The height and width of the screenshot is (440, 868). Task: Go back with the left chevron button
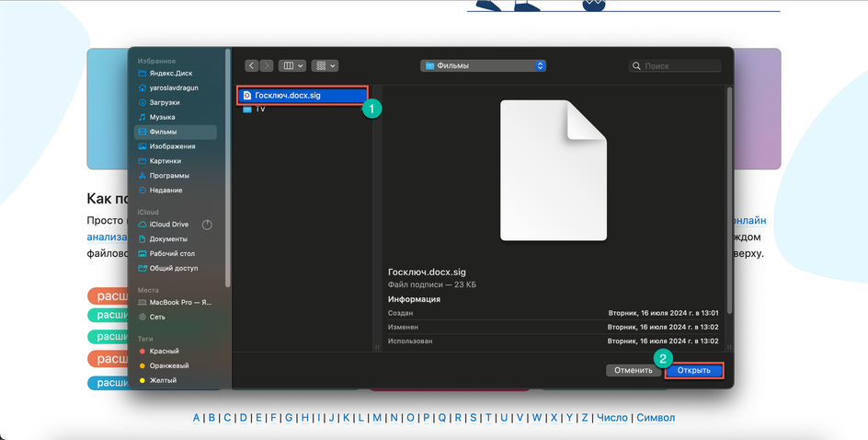click(252, 65)
